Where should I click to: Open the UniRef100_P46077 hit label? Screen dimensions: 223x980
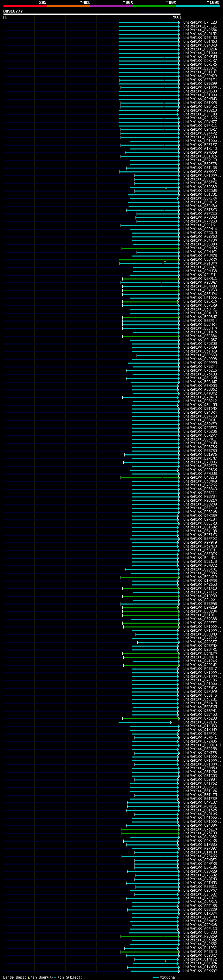point(200,898)
